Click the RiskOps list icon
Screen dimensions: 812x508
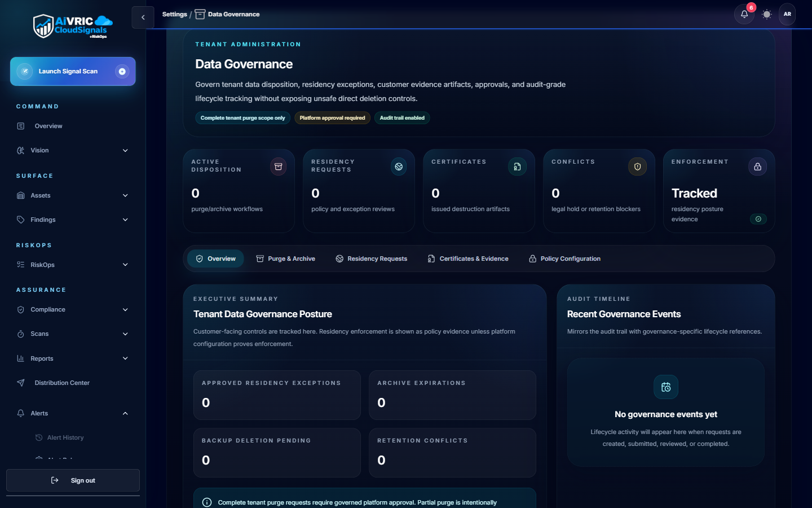pos(21,265)
